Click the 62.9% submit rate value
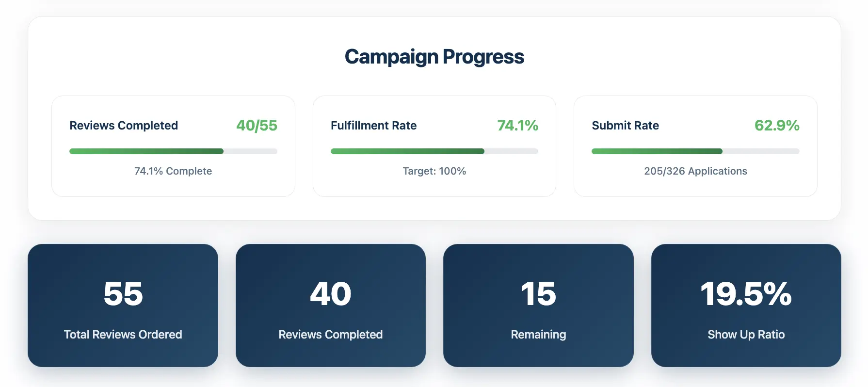 (777, 126)
